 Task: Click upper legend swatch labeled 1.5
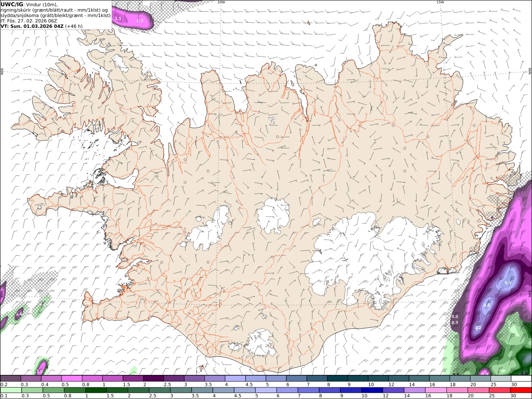(133, 378)
